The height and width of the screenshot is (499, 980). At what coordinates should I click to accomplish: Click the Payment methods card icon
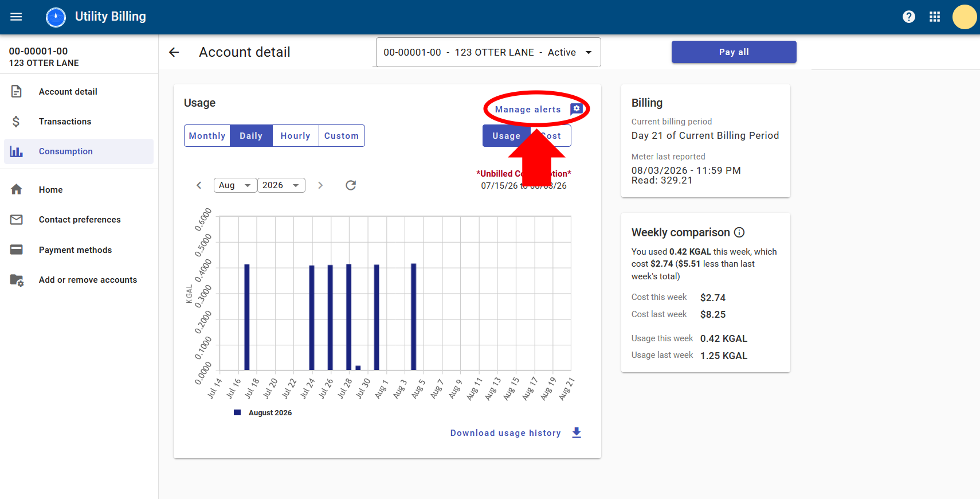pyautogui.click(x=17, y=249)
